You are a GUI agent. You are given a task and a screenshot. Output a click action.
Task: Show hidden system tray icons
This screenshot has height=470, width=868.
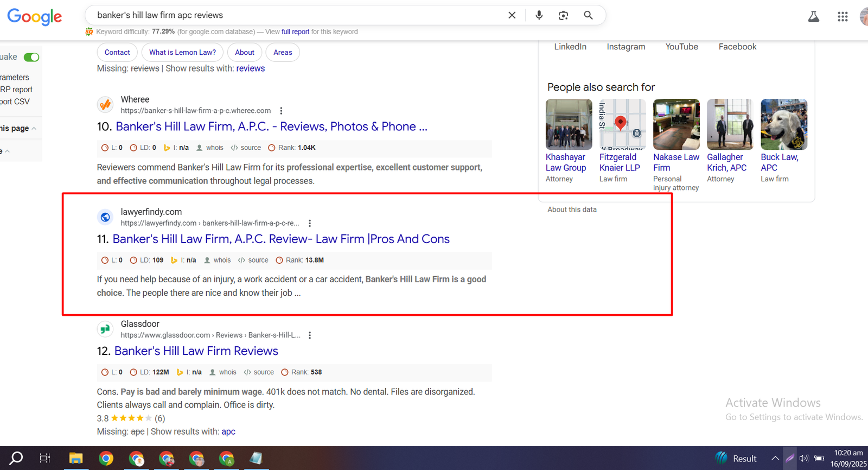point(775,459)
